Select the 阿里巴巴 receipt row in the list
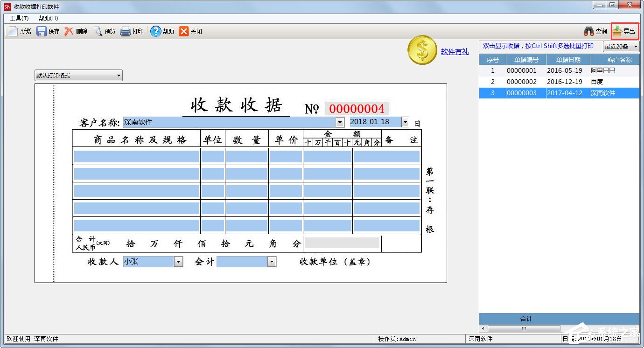 coord(559,71)
